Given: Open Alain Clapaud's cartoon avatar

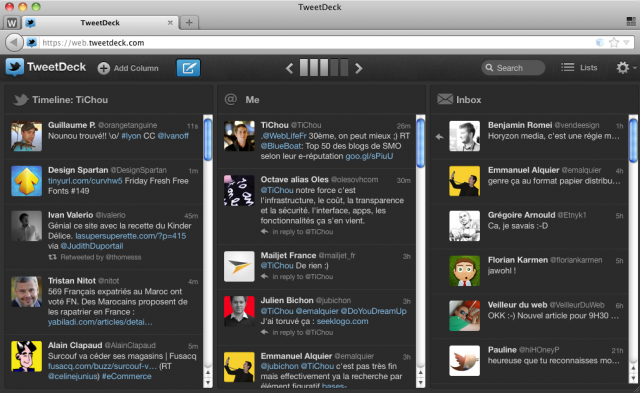Looking at the screenshot, I should (x=27, y=356).
